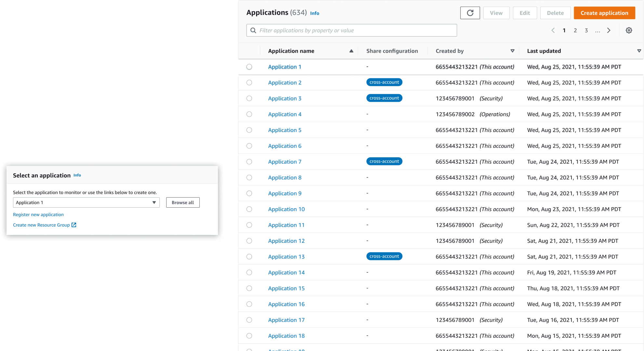The image size is (644, 351).
Task: Click the Create application button
Action: (604, 13)
